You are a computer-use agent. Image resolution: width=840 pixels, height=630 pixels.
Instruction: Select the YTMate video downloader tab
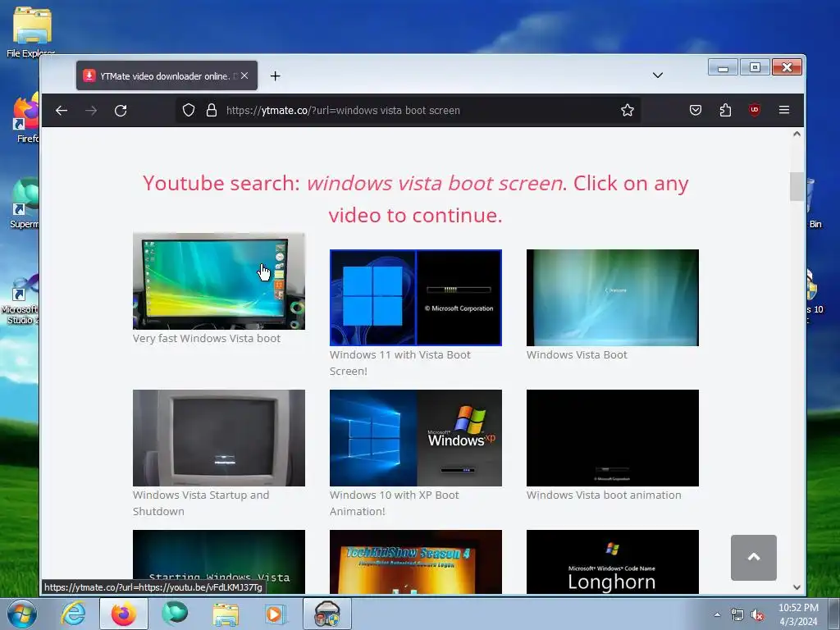167,75
